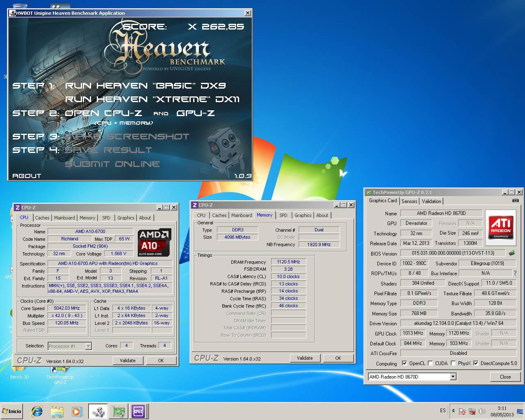Click the volume speaker tray icon
The height and width of the screenshot is (420, 525).
tap(482, 411)
